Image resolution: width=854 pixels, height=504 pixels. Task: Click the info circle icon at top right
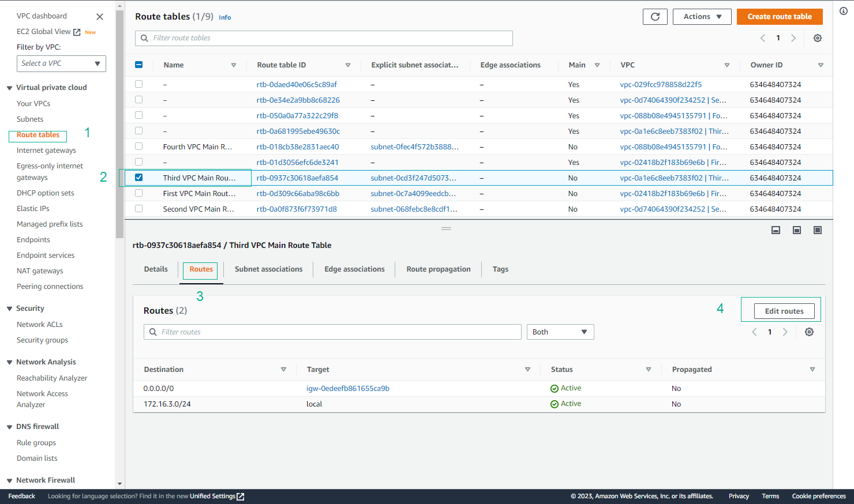844,11
